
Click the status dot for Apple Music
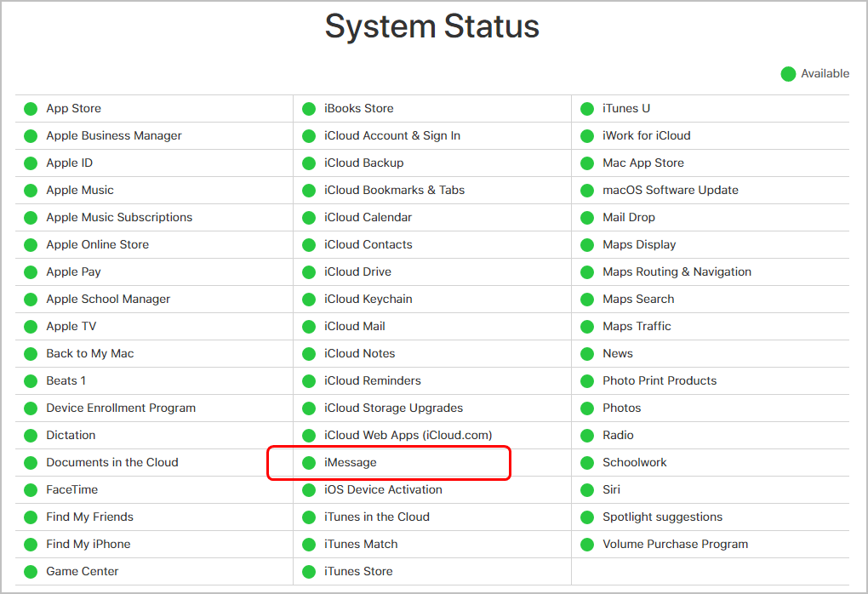(31, 191)
